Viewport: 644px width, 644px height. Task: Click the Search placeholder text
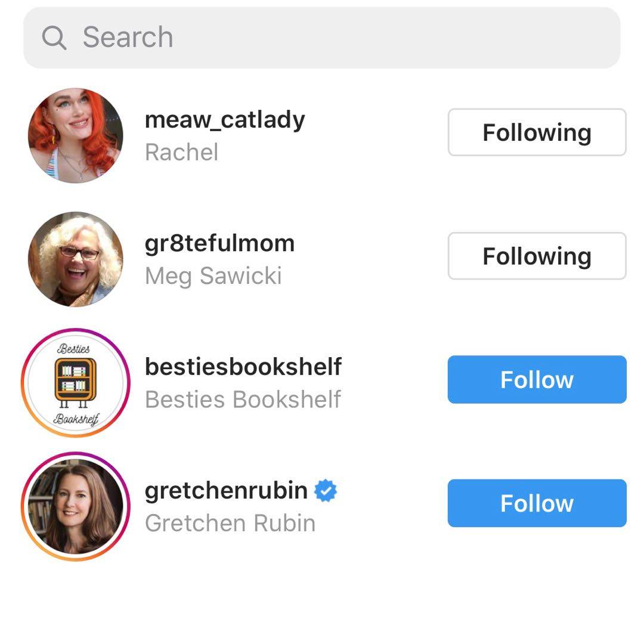(128, 38)
